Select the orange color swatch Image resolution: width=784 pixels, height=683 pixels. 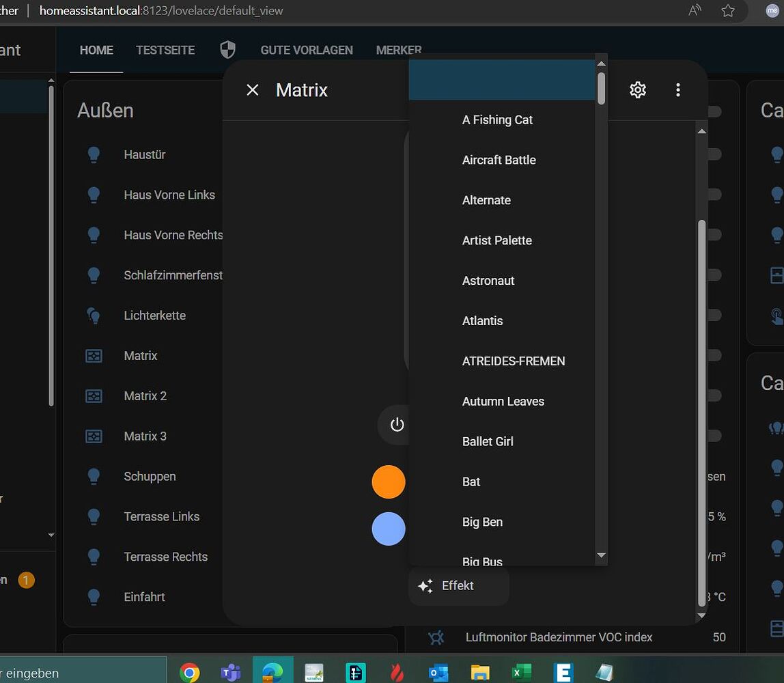(x=388, y=482)
